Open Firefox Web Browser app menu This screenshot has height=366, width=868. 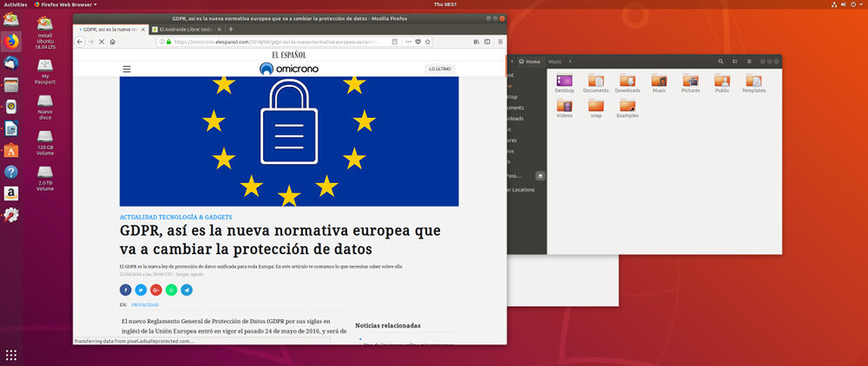[65, 3]
